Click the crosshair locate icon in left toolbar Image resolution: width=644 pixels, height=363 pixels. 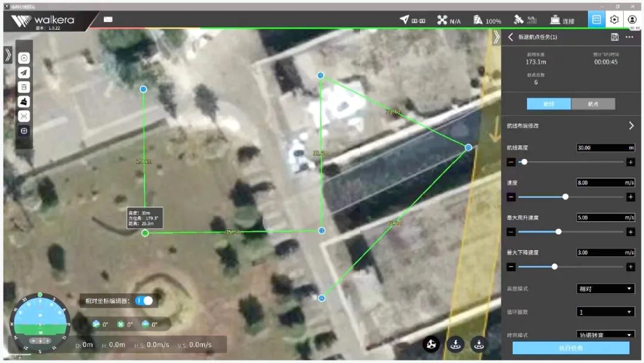[x=24, y=131]
